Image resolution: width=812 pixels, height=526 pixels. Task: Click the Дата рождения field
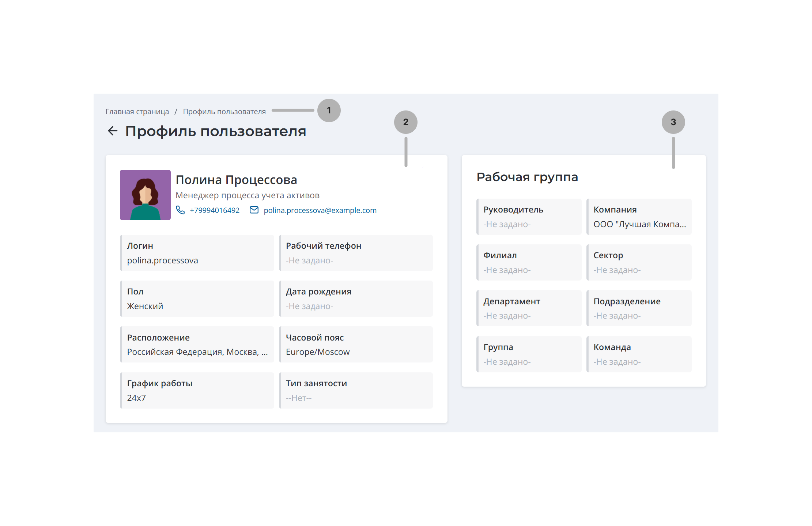(x=356, y=298)
